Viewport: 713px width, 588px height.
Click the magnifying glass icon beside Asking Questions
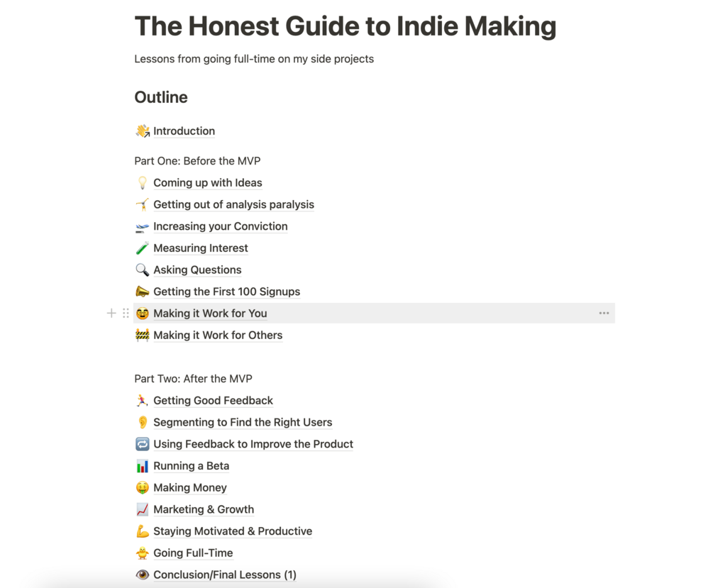[x=143, y=270]
